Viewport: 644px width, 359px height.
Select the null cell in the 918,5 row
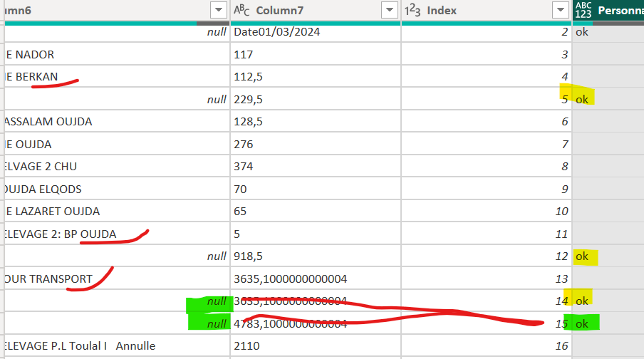pos(117,256)
